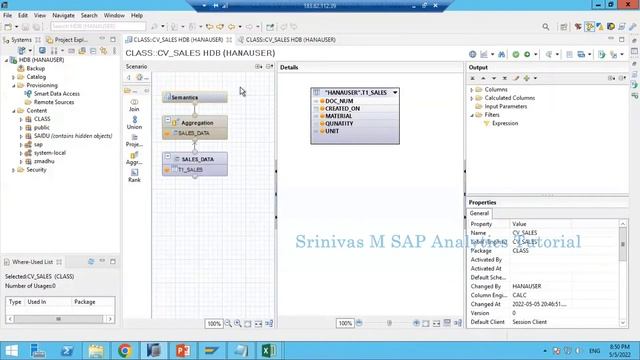Select the Remote Sources tree item
This screenshot has height=360, width=640.
point(54,102)
